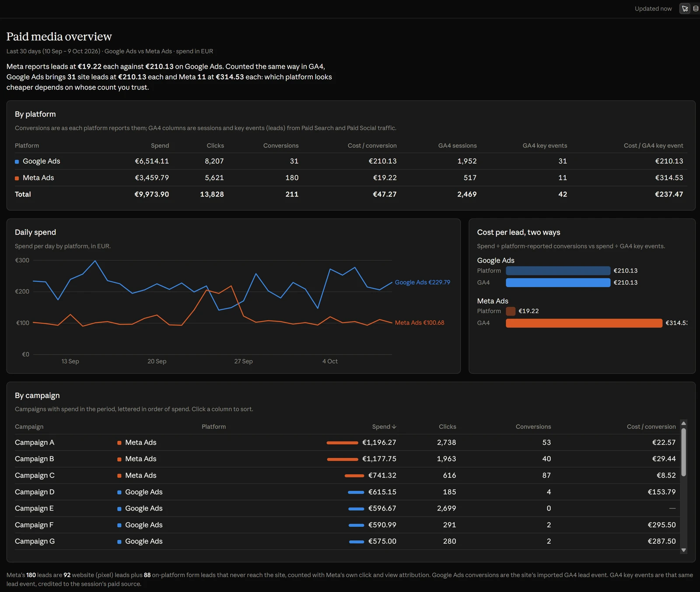Image resolution: width=700 pixels, height=592 pixels.
Task: Sort campaigns by the Spend column
Action: coord(384,427)
